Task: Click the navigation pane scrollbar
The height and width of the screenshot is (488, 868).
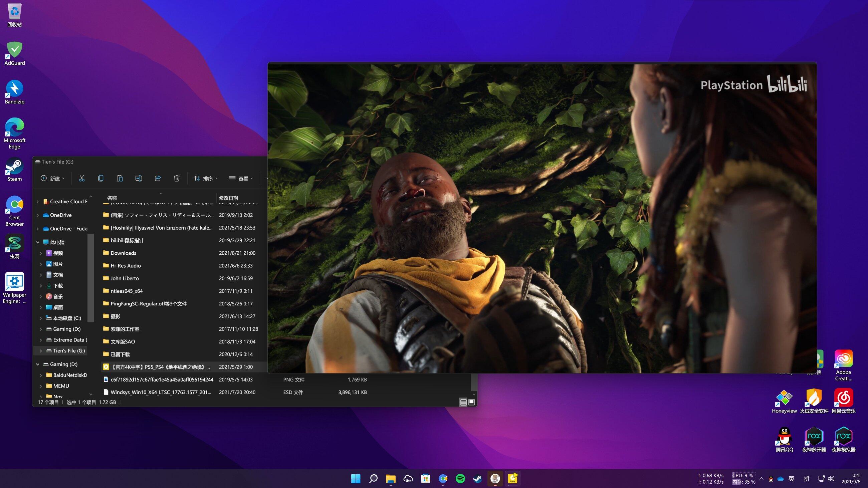Action: [90, 278]
